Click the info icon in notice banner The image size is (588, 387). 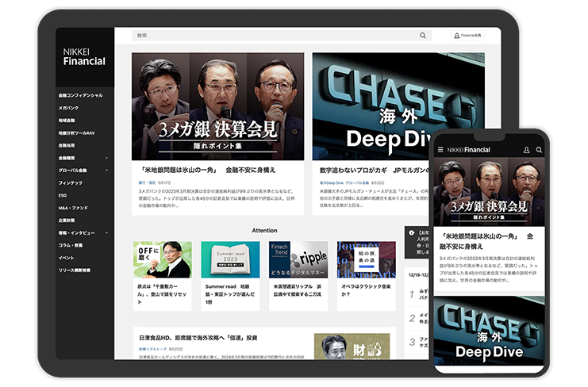click(x=411, y=232)
